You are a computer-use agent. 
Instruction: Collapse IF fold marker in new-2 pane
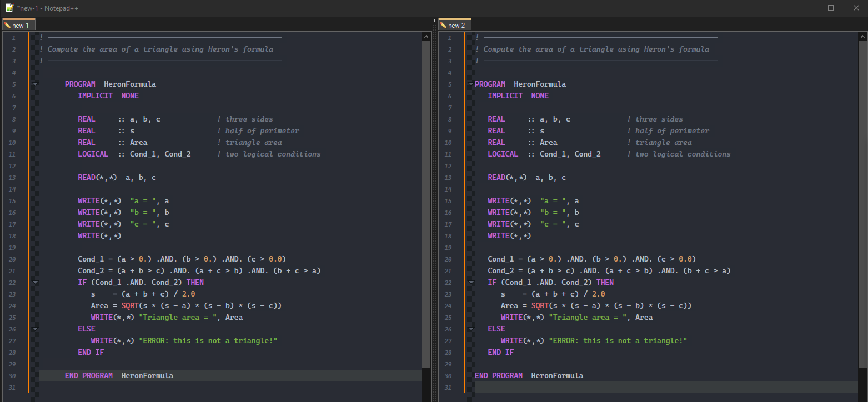pos(471,283)
